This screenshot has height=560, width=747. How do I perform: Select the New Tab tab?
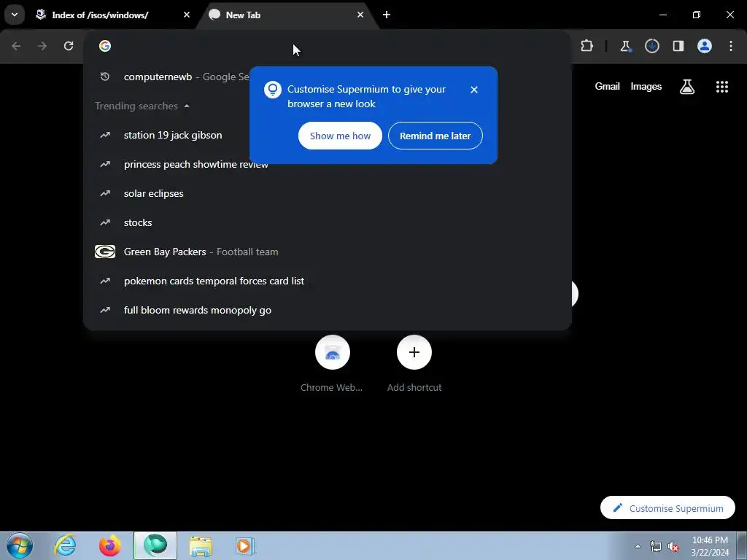click(x=287, y=15)
